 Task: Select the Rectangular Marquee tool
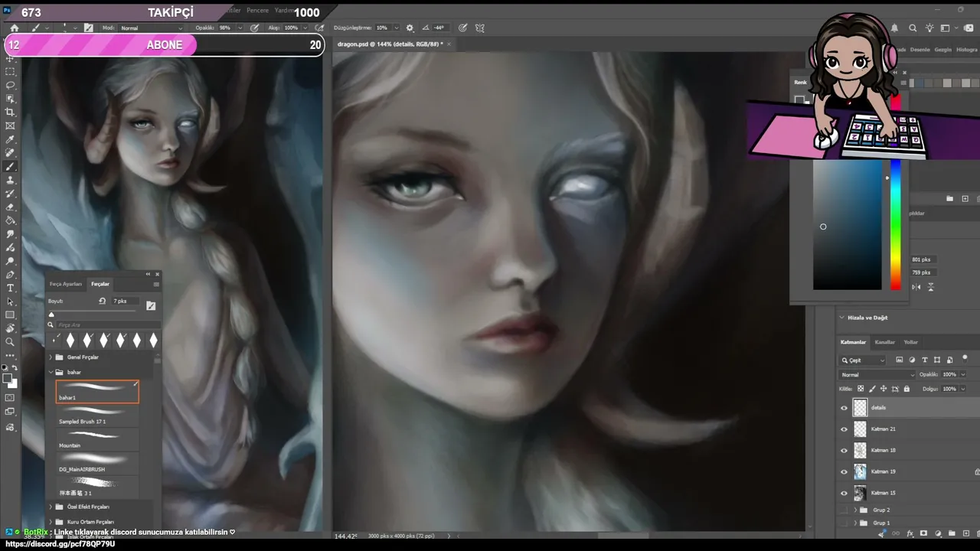[x=11, y=71]
